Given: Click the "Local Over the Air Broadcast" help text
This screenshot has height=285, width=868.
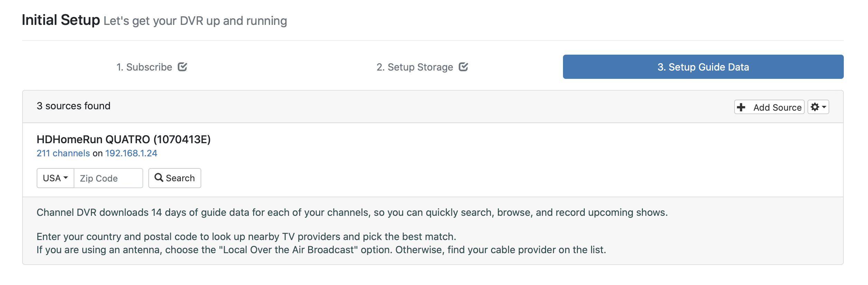Looking at the screenshot, I should click(x=288, y=250).
